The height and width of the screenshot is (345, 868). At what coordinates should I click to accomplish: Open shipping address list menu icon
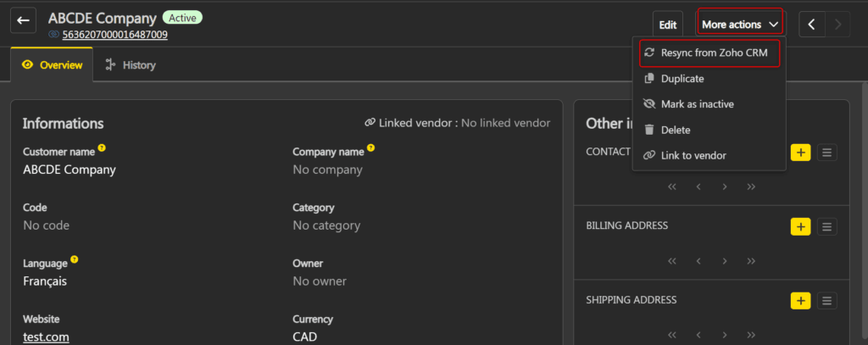click(x=827, y=301)
